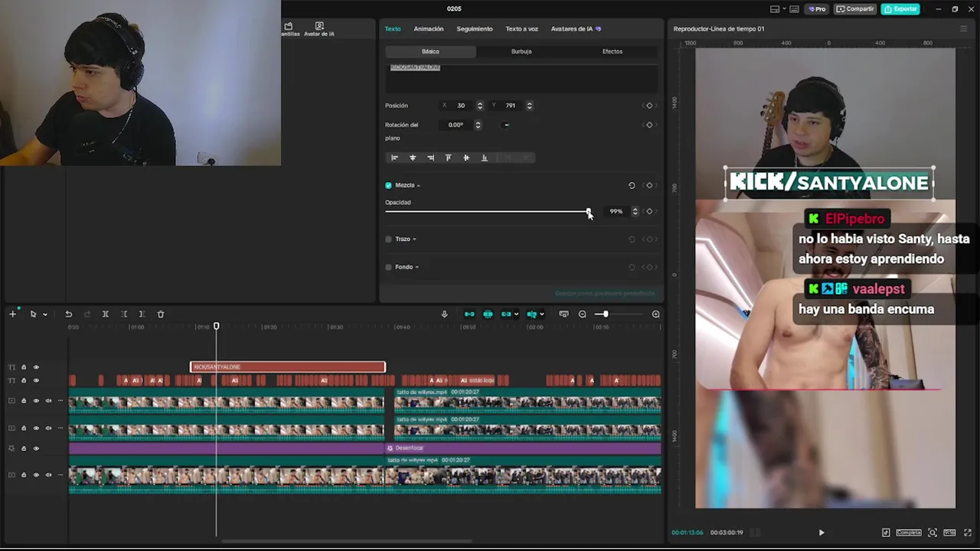Click the Opacidad slider handle
This screenshot has height=551, width=980.
(589, 211)
